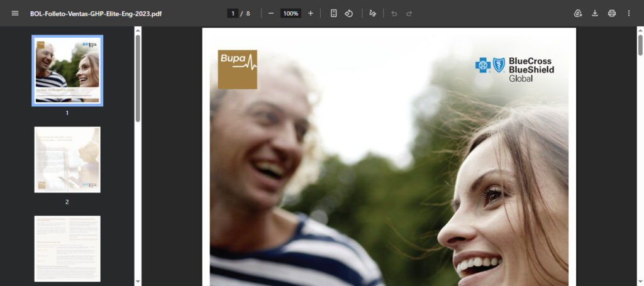Click the label 2 under the thumbnail
Image resolution: width=644 pixels, height=286 pixels.
(67, 202)
